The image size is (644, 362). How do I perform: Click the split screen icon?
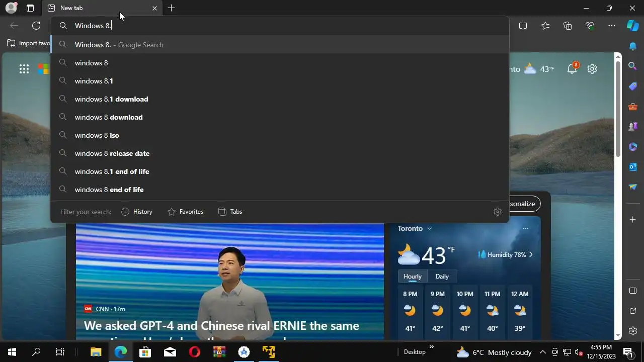pos(523,26)
